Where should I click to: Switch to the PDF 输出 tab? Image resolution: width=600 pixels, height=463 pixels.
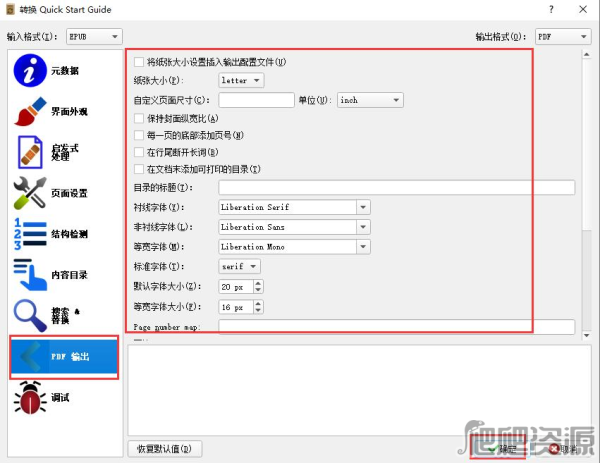pos(64,357)
